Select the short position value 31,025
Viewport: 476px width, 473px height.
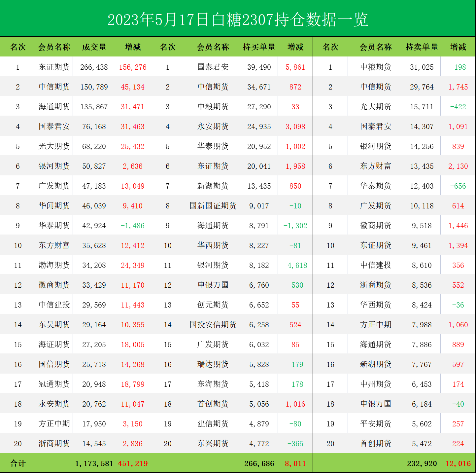click(422, 67)
